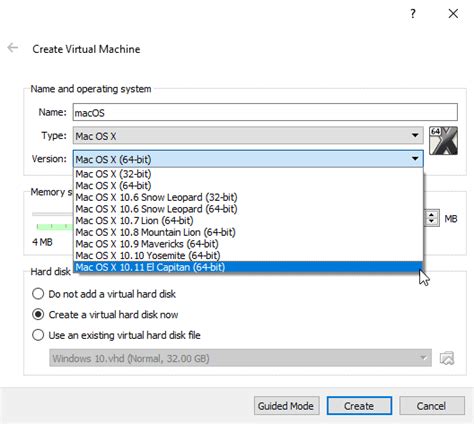474x424 pixels.
Task: Choose Mac OS X 10.10 Yosemite (64-bit)
Action: pos(248,255)
